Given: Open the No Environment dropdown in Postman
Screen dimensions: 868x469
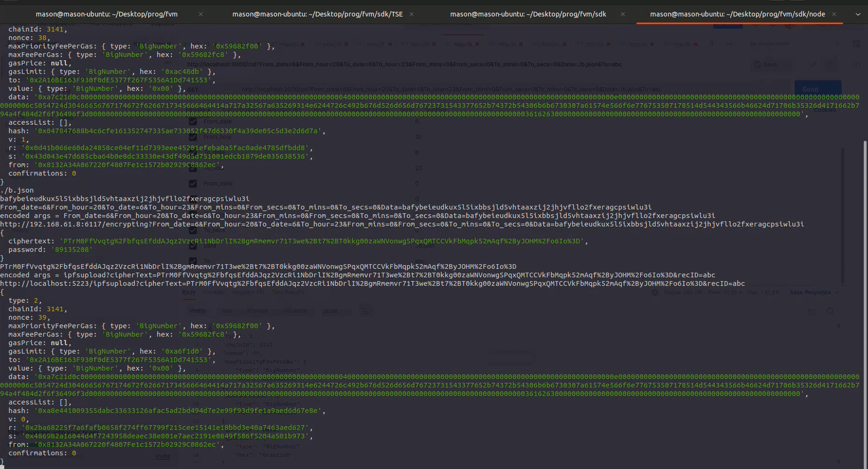Looking at the screenshot, I should point(796,44).
